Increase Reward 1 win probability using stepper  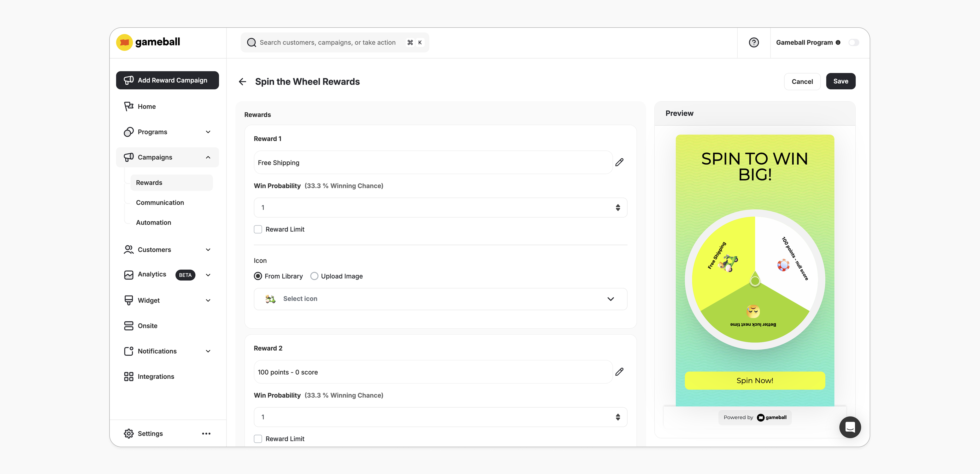[x=618, y=205]
